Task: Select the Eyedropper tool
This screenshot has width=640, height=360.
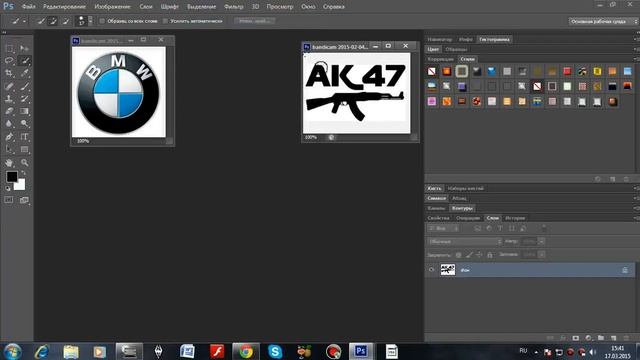Action: point(24,73)
